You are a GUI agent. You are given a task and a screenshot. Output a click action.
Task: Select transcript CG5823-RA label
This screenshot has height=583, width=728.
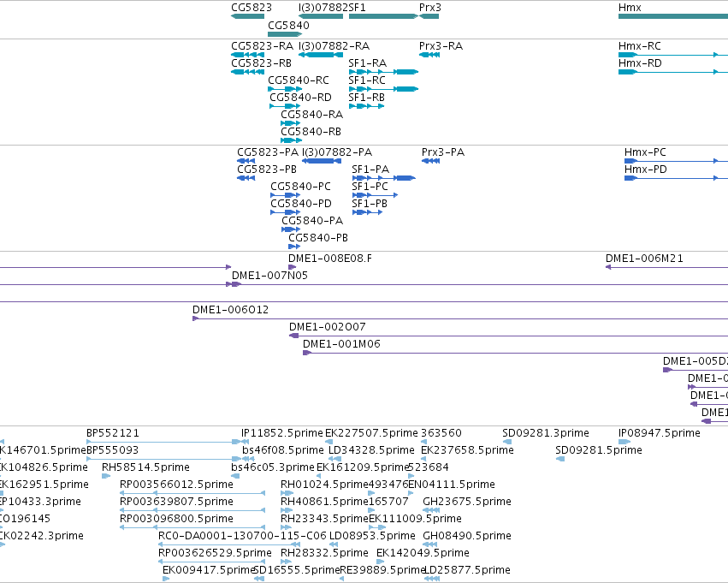click(x=263, y=46)
